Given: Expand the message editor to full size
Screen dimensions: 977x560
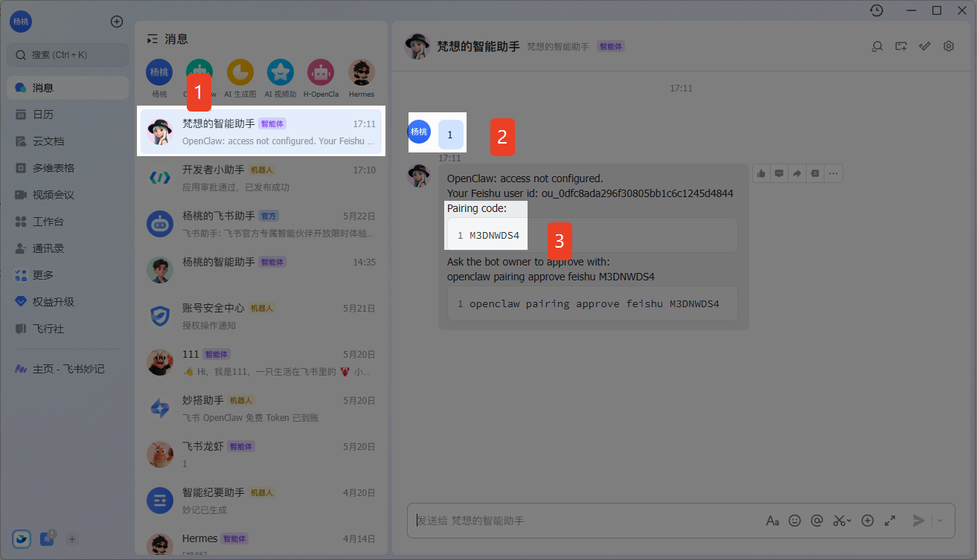Looking at the screenshot, I should 889,521.
